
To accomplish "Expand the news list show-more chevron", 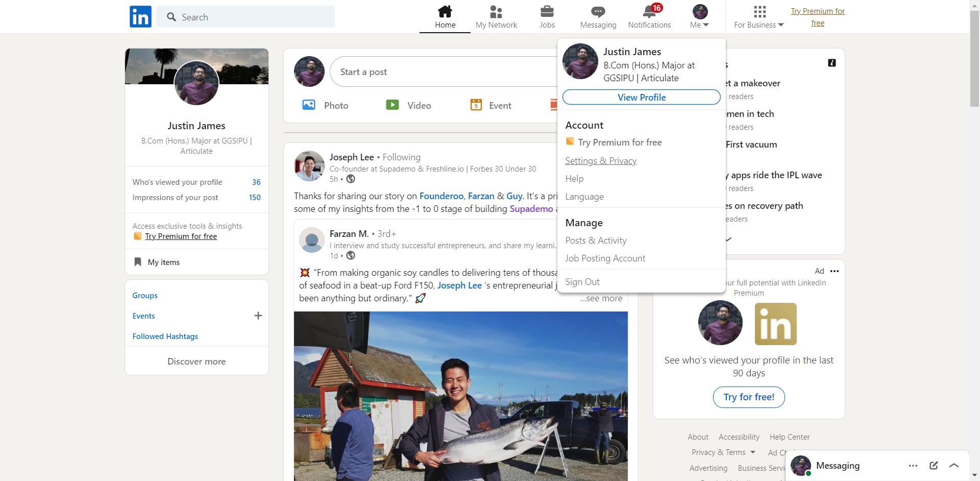I will pyautogui.click(x=728, y=238).
